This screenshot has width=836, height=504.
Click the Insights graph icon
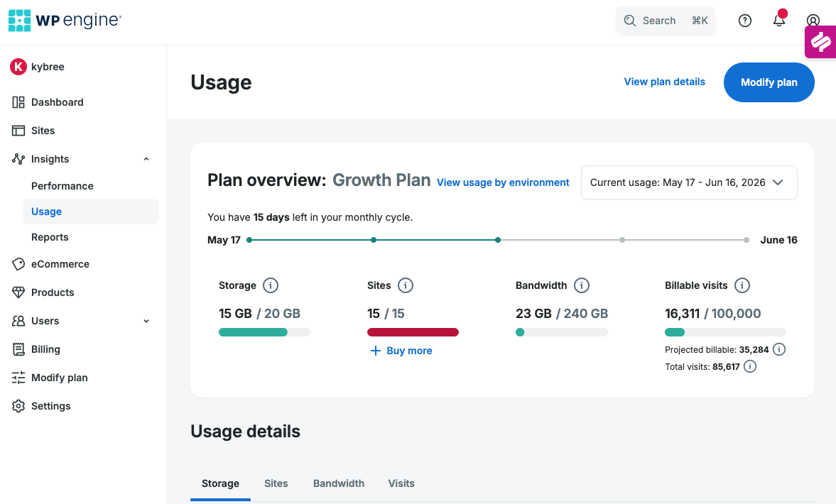pos(18,159)
